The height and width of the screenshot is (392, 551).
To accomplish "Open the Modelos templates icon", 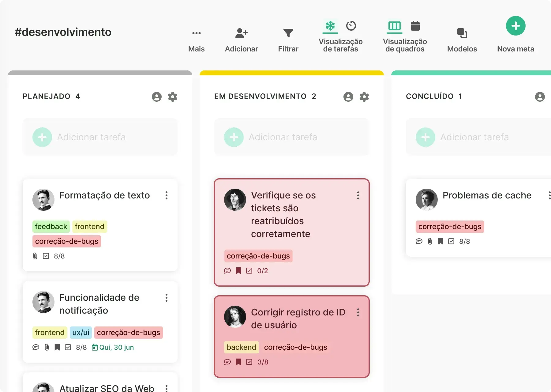I will click(462, 33).
